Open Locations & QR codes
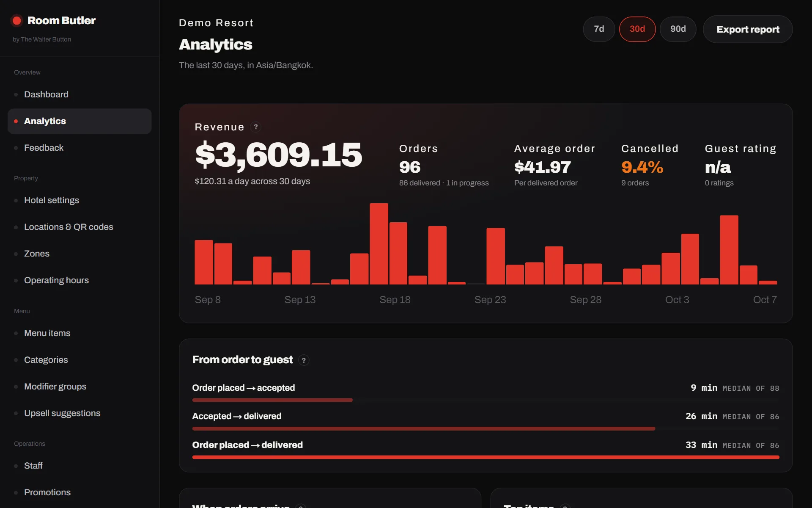This screenshot has width=812, height=508. point(80,227)
